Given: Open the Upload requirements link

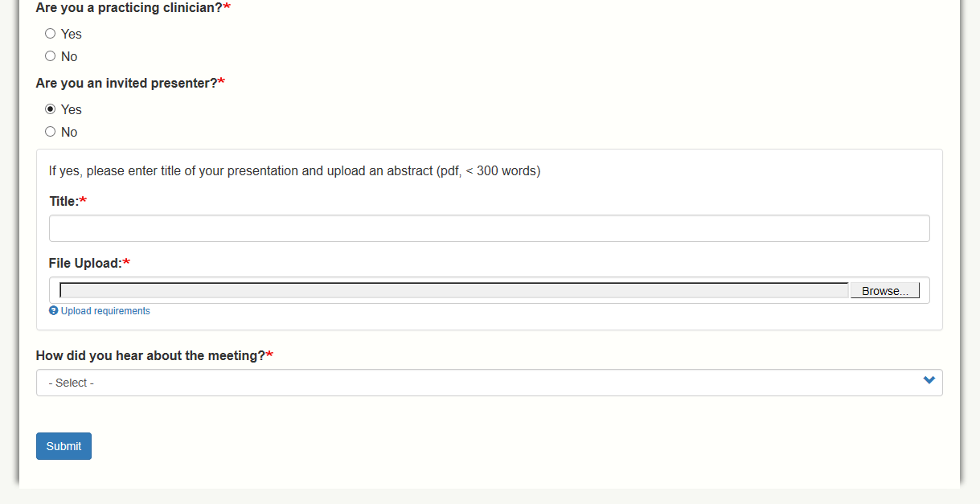Looking at the screenshot, I should [105, 311].
